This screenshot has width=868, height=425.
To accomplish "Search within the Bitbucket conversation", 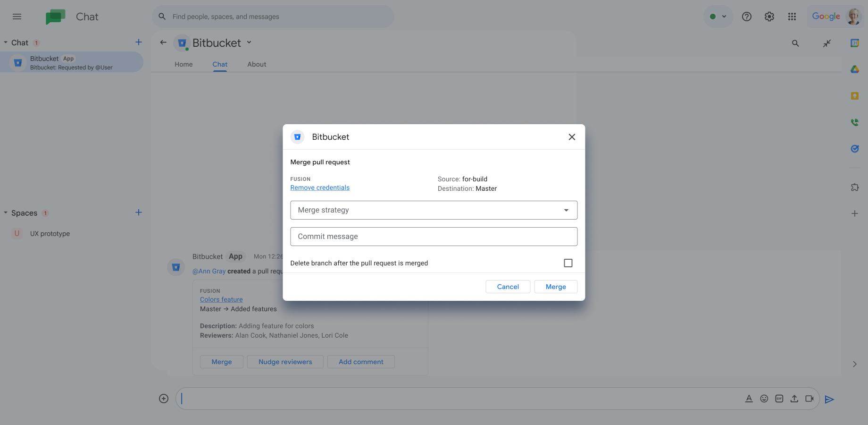I will (795, 43).
